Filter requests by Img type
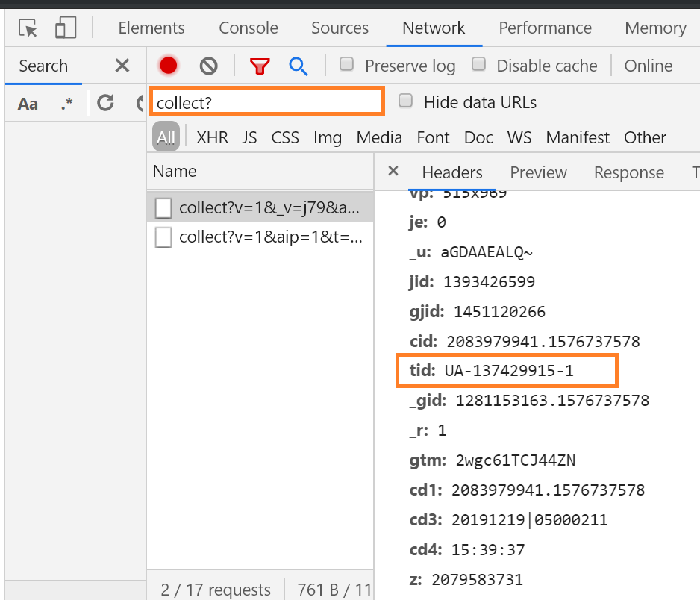The width and height of the screenshot is (700, 600). tap(327, 137)
